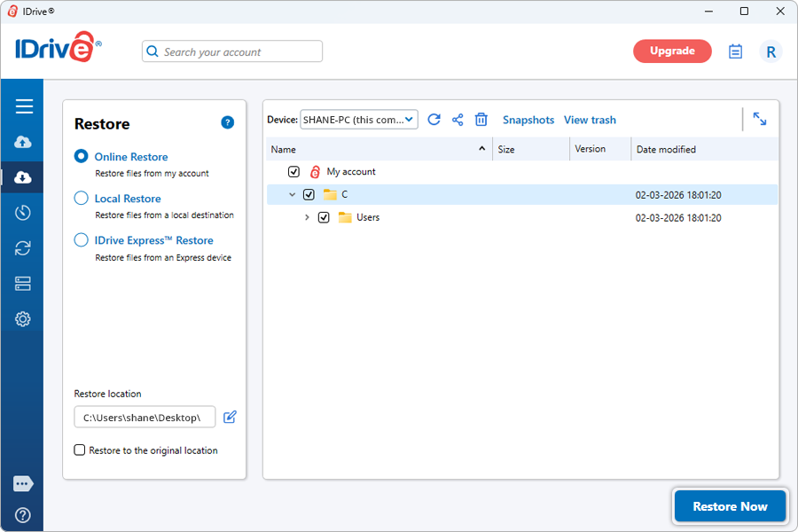Screen dimensions: 798x532
Task: Click the Restore Now button
Action: tap(730, 506)
